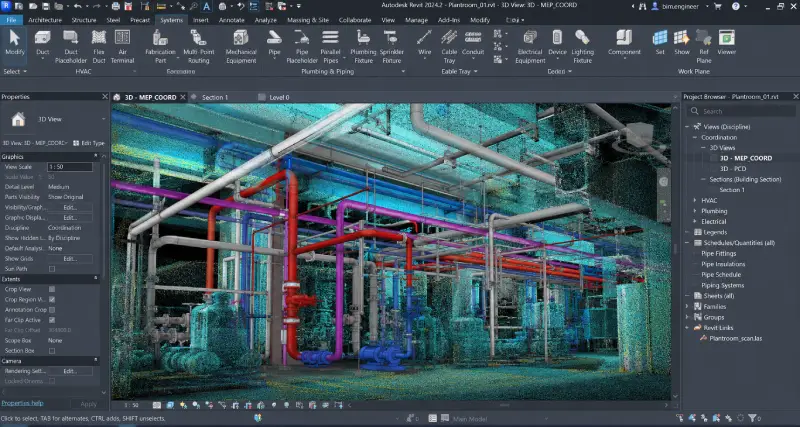Image resolution: width=800 pixels, height=427 pixels.
Task: Expand the Groups node
Action: point(687,317)
